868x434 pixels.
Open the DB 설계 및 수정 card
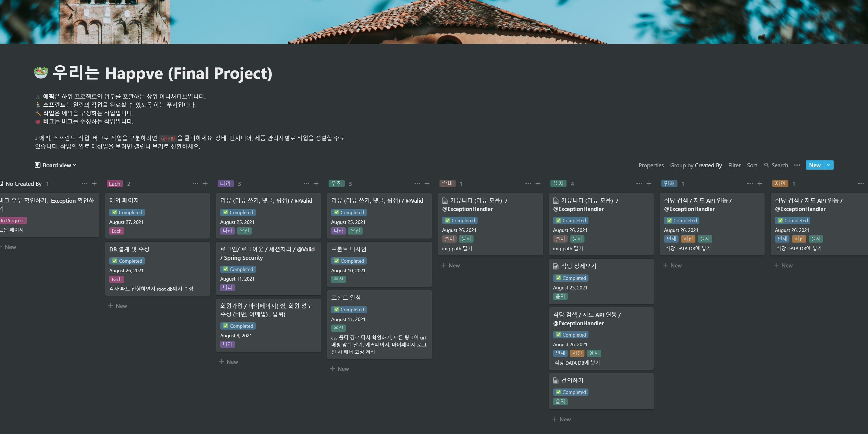pos(157,269)
